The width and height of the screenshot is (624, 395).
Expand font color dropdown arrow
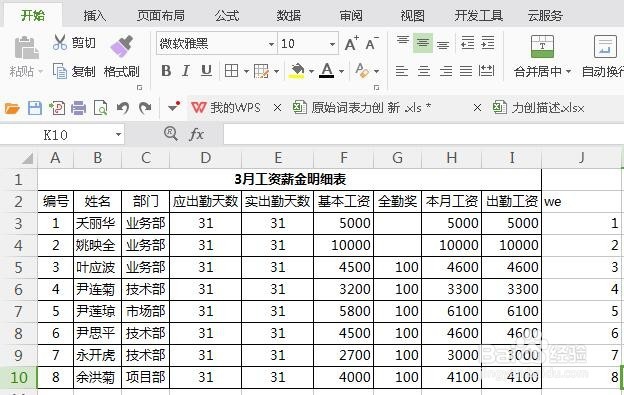pyautogui.click(x=341, y=72)
